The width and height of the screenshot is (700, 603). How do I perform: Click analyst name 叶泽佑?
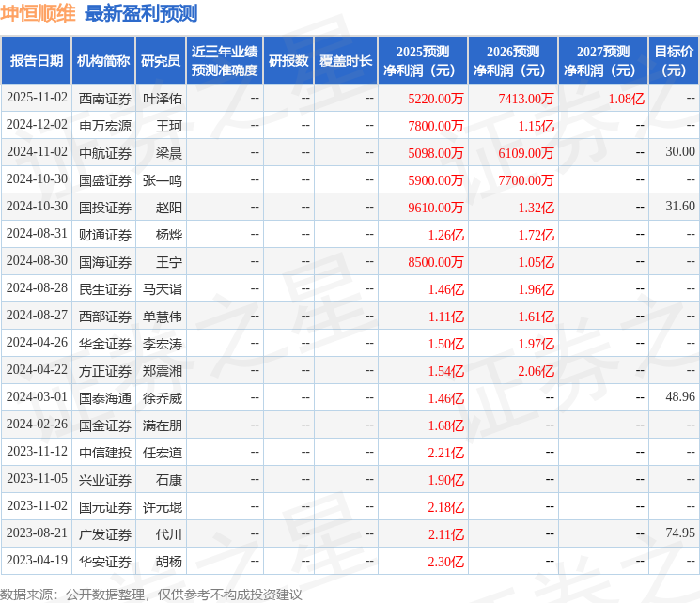tap(162, 99)
